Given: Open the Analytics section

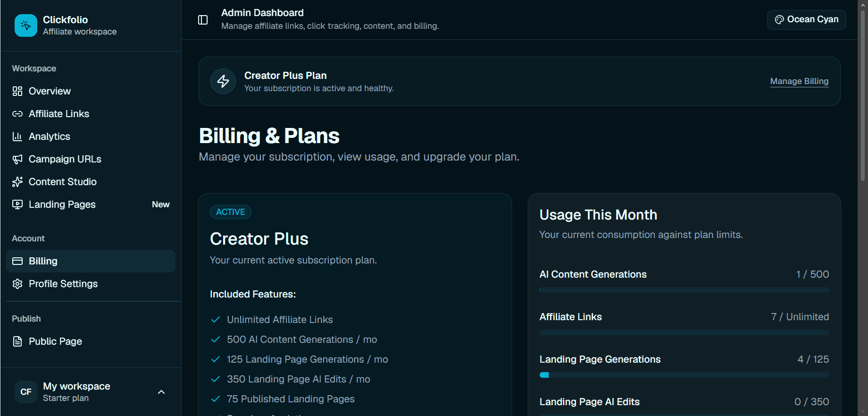Looking at the screenshot, I should (91, 136).
